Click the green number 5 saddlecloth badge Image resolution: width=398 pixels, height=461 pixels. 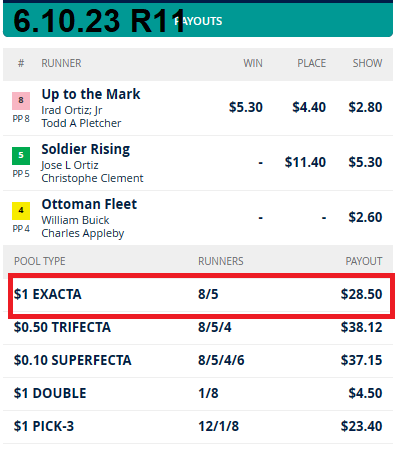tap(21, 156)
